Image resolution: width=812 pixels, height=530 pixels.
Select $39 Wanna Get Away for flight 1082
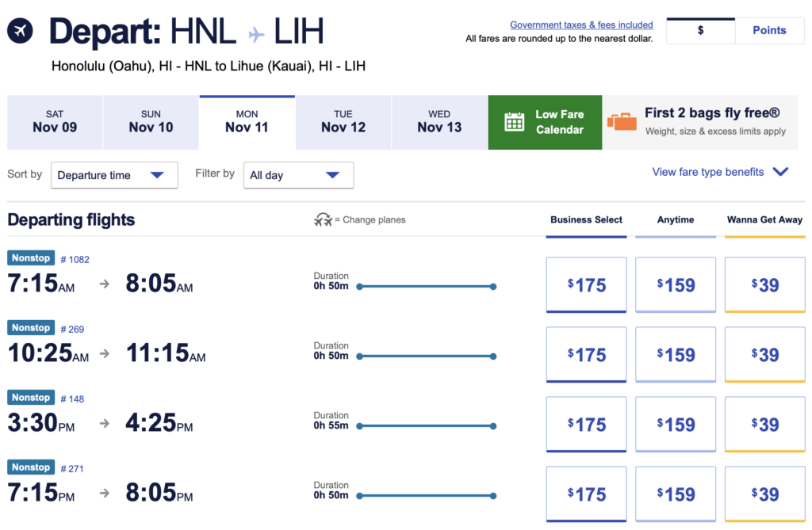tap(765, 284)
